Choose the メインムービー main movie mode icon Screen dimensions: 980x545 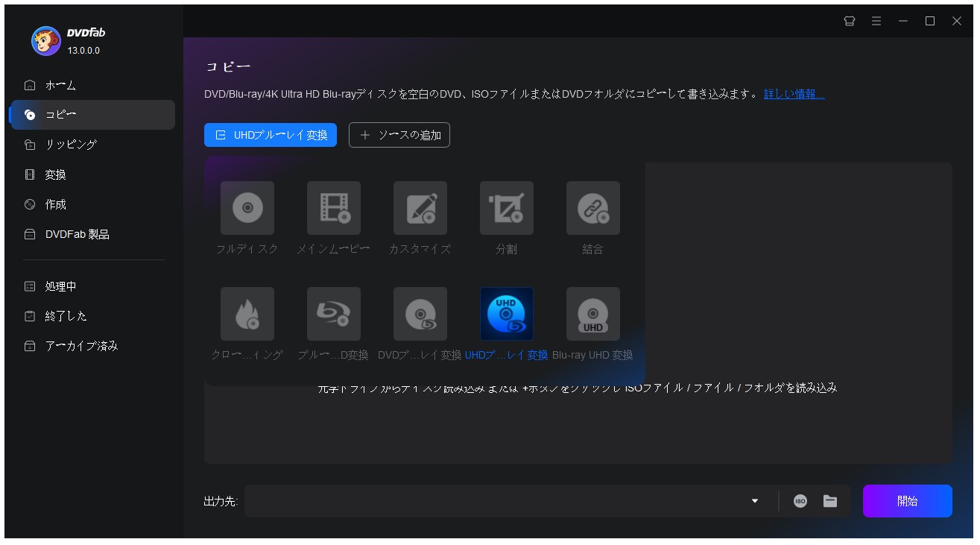coord(334,208)
